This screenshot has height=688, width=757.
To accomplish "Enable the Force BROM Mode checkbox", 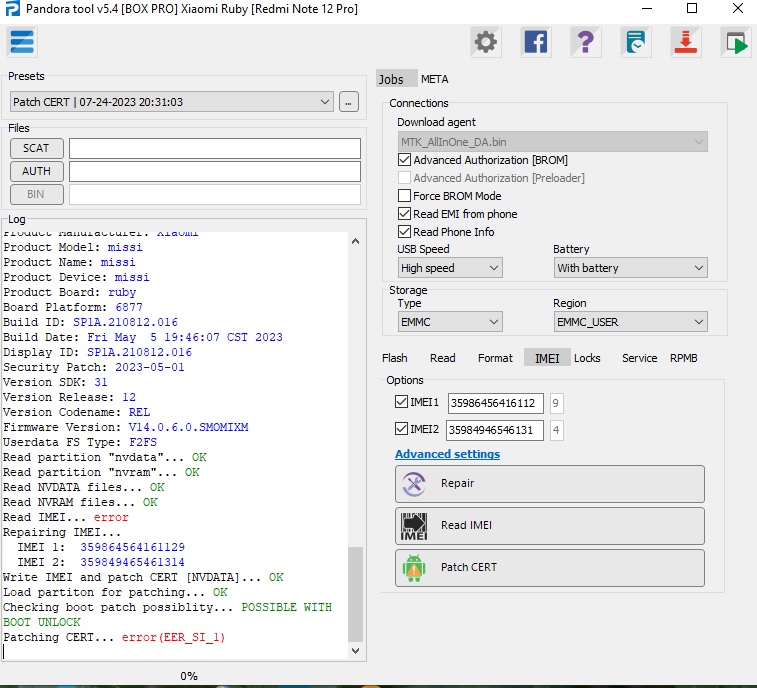I will (x=405, y=196).
